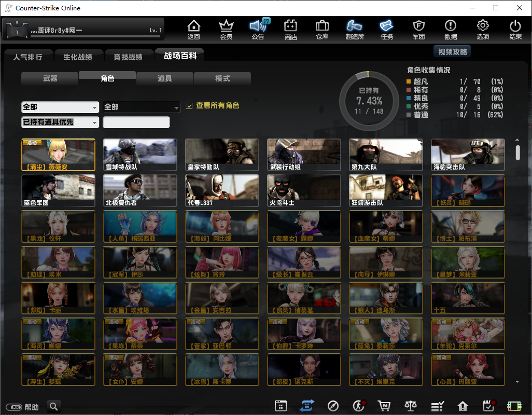Open the 制造所 crafting icon
The image size is (532, 415).
(x=355, y=30)
